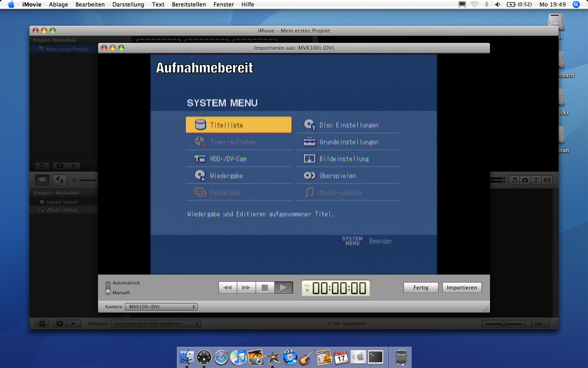Click the Fertig button
The width and height of the screenshot is (588, 368).
pyautogui.click(x=421, y=288)
